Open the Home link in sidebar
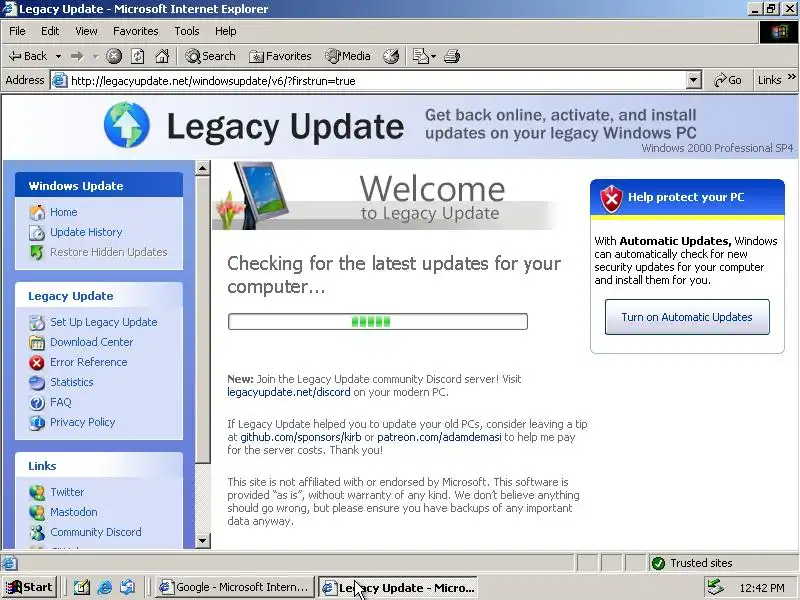The image size is (800, 600). pyautogui.click(x=64, y=212)
